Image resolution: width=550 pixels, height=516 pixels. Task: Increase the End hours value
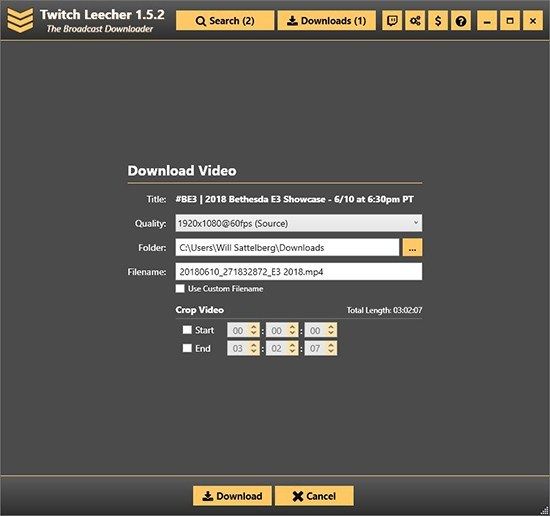254,345
